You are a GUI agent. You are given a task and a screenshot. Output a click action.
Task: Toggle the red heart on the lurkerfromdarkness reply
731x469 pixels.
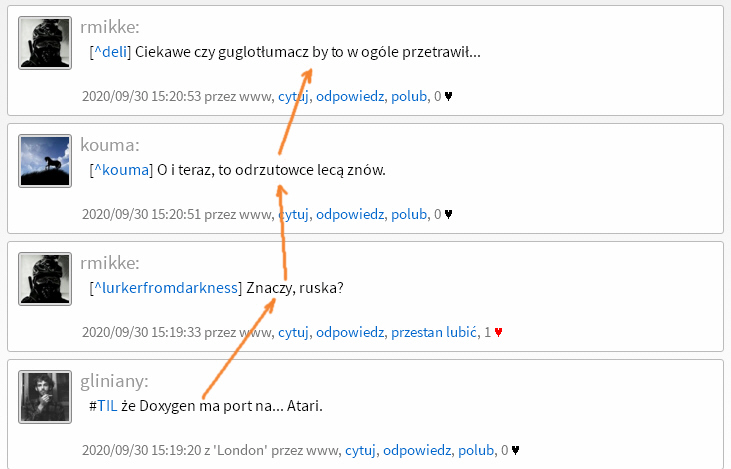(498, 332)
